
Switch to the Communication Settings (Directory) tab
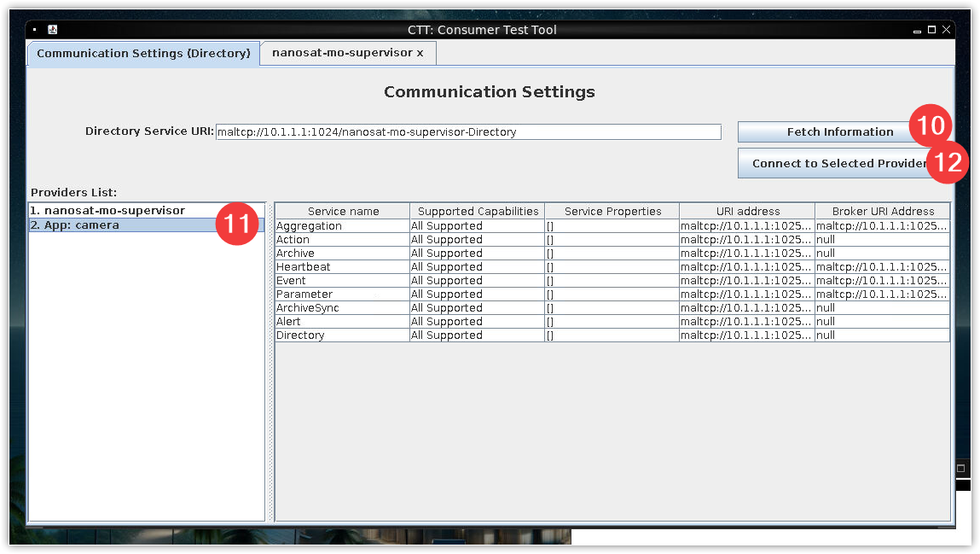(x=143, y=53)
